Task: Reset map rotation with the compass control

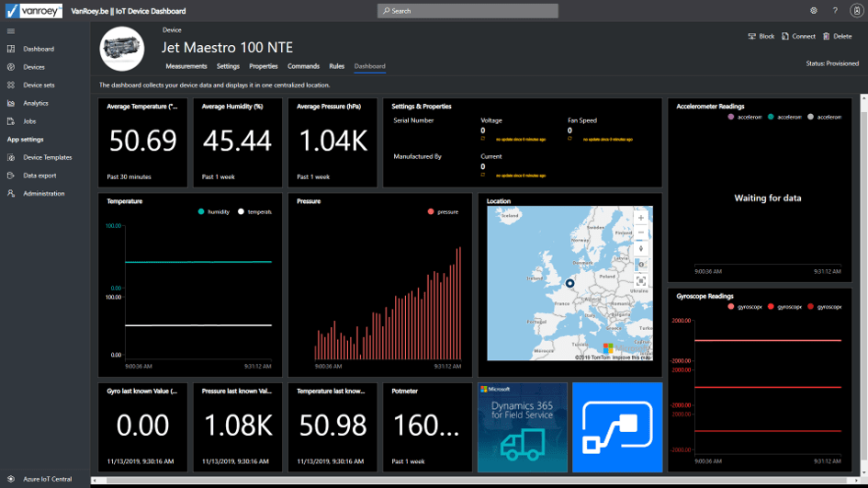Action: pos(641,249)
